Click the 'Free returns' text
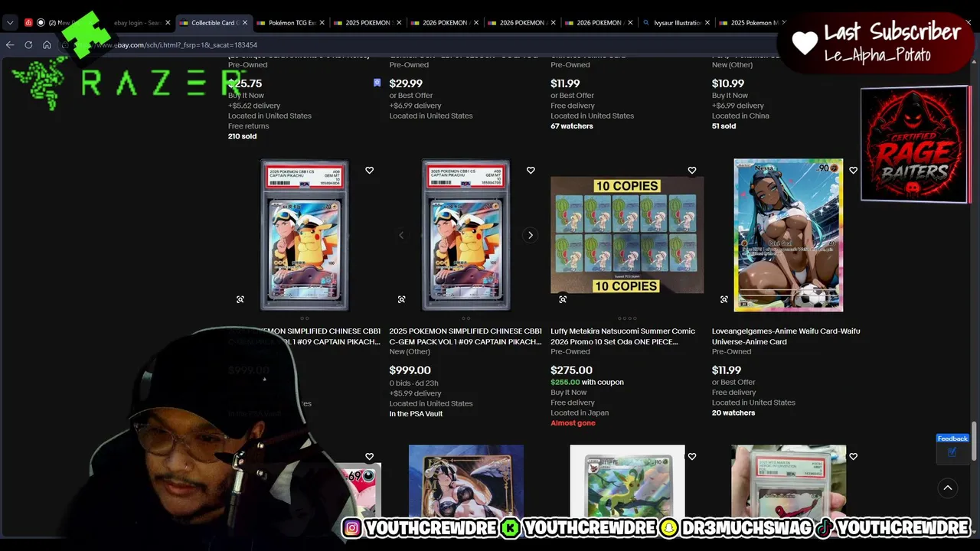Image resolution: width=980 pixels, height=551 pixels. pos(249,126)
